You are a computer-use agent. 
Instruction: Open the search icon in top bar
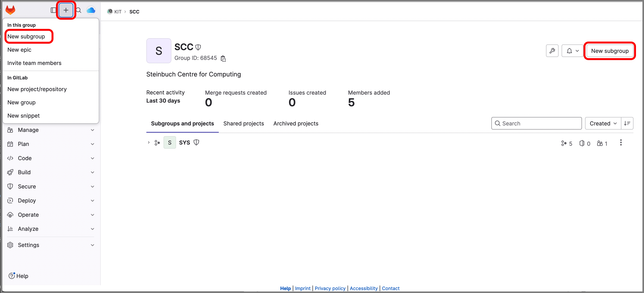(x=78, y=10)
